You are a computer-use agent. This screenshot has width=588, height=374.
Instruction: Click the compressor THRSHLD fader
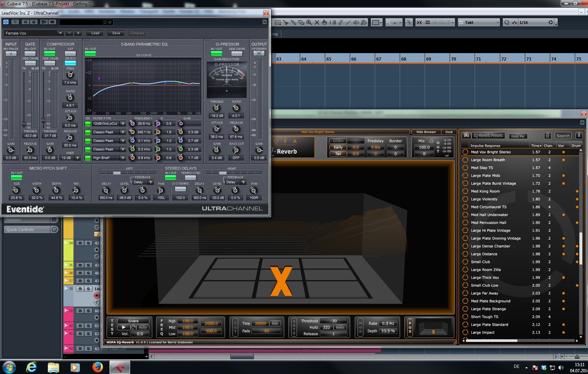tap(44, 121)
